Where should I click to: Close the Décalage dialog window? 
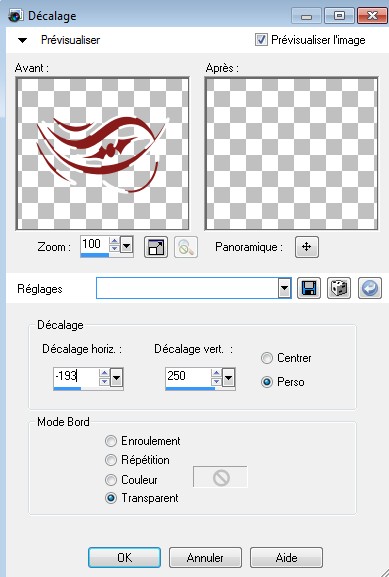pos(372,16)
